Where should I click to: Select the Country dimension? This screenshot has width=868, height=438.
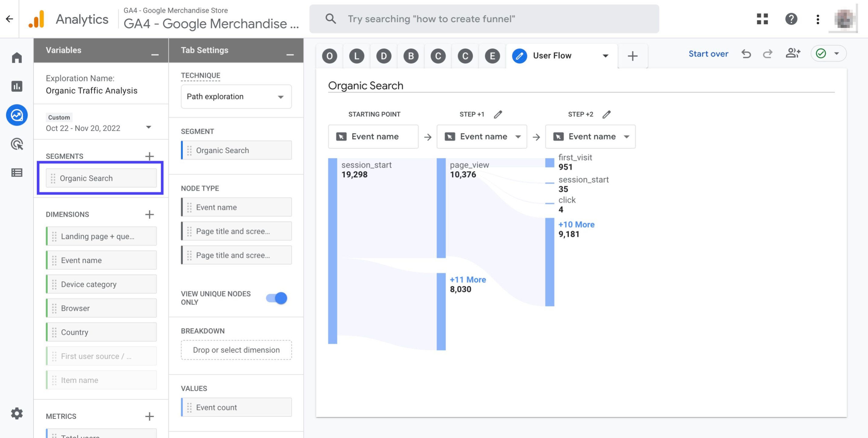click(101, 332)
